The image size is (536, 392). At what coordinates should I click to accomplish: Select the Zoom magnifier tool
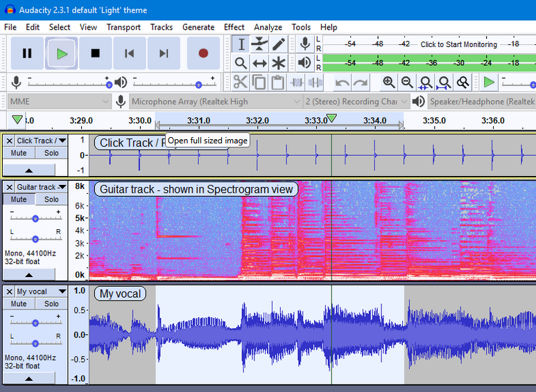[241, 63]
